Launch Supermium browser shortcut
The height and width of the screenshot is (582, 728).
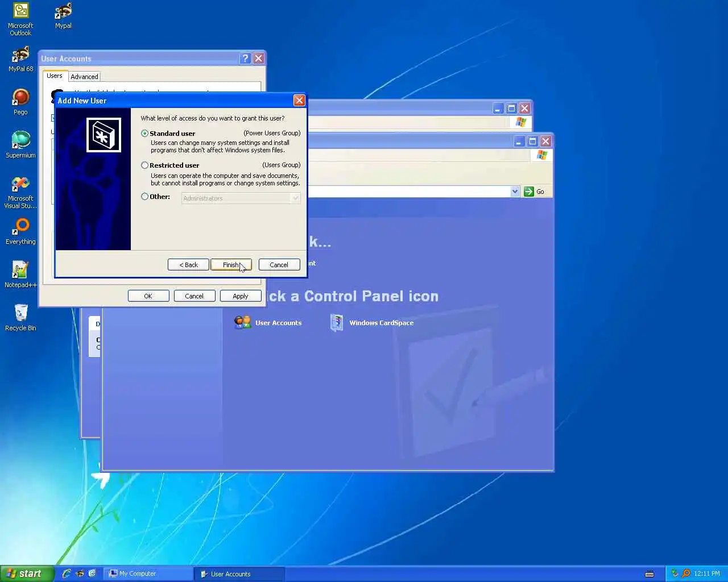tap(20, 145)
